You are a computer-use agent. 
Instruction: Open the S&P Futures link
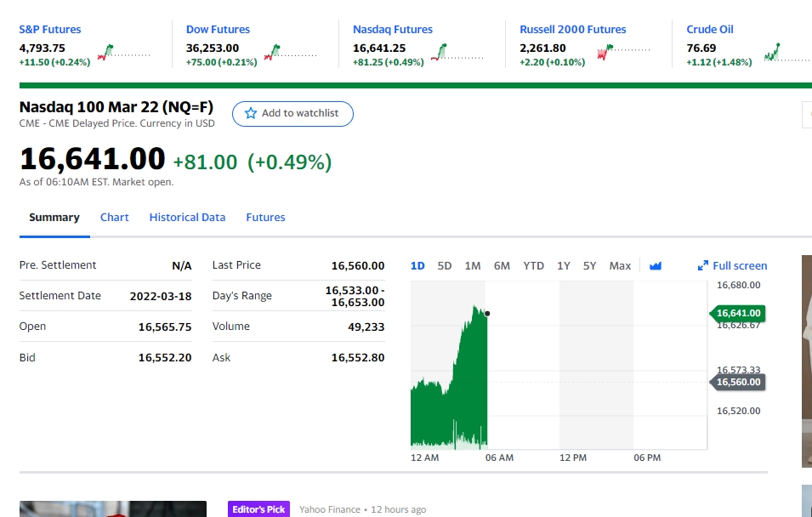pos(50,30)
